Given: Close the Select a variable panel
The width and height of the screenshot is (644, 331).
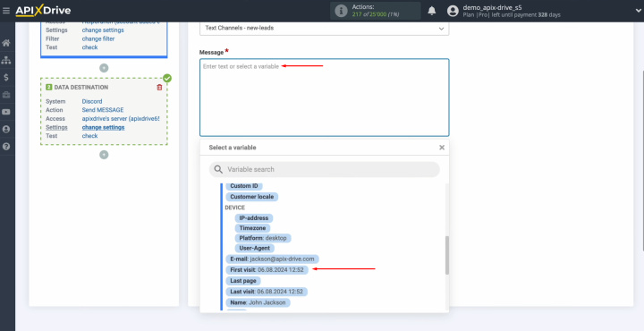Looking at the screenshot, I should pyautogui.click(x=442, y=148).
